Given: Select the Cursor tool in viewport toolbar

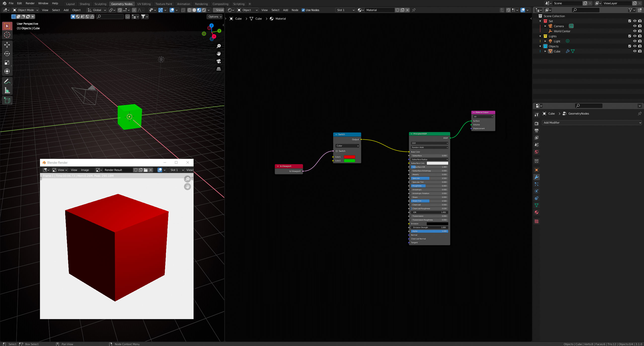Looking at the screenshot, I should click(x=7, y=35).
